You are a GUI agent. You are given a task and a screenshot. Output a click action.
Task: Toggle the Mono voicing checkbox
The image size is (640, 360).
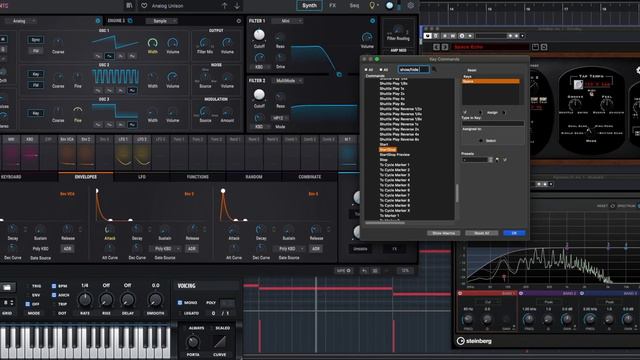[180, 302]
